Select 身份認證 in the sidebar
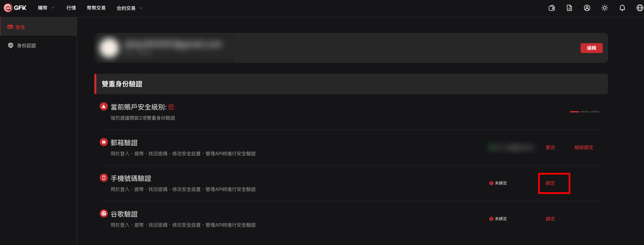Viewport: 644px width, 245px height. pyautogui.click(x=38, y=46)
